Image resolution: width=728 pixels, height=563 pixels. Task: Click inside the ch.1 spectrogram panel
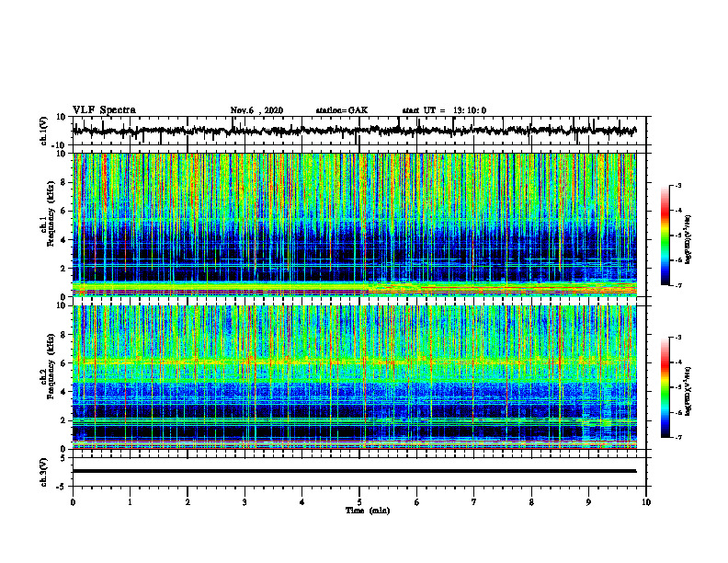click(x=355, y=224)
